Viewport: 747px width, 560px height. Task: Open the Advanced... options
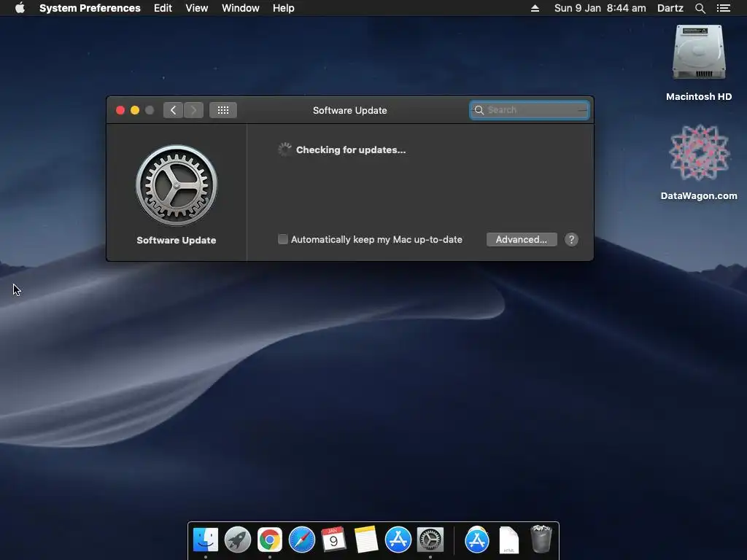pos(522,239)
